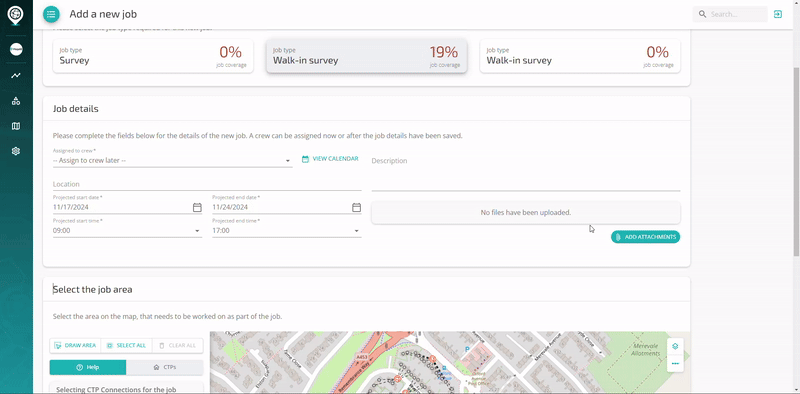Click the search magnifier icon
The height and width of the screenshot is (394, 800).
coord(703,14)
